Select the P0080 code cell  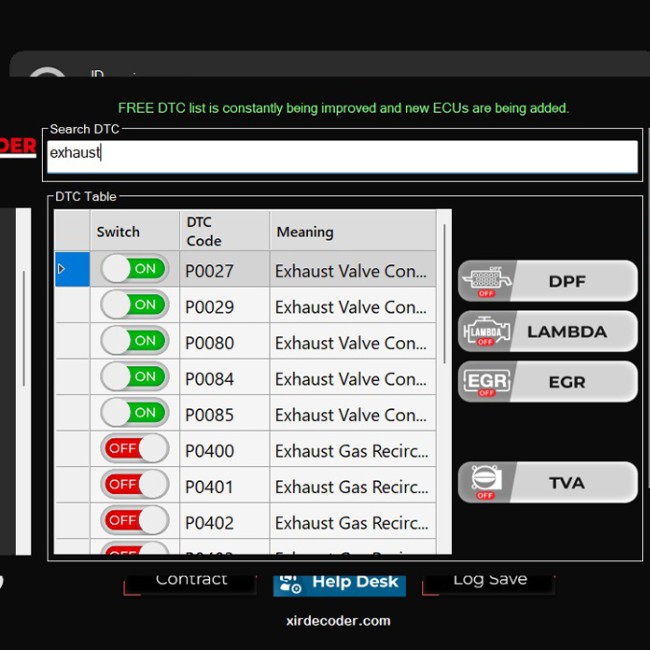224,341
